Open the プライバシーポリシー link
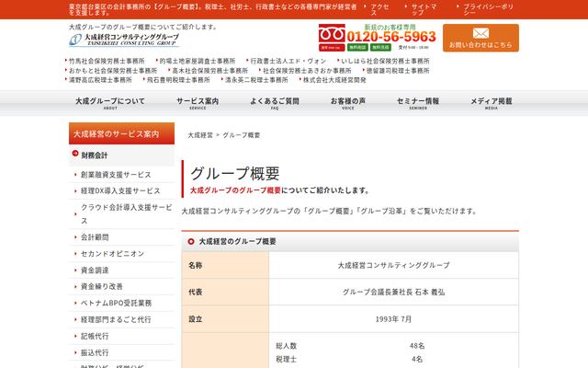Screen dimensions: 588x368 point(488,9)
